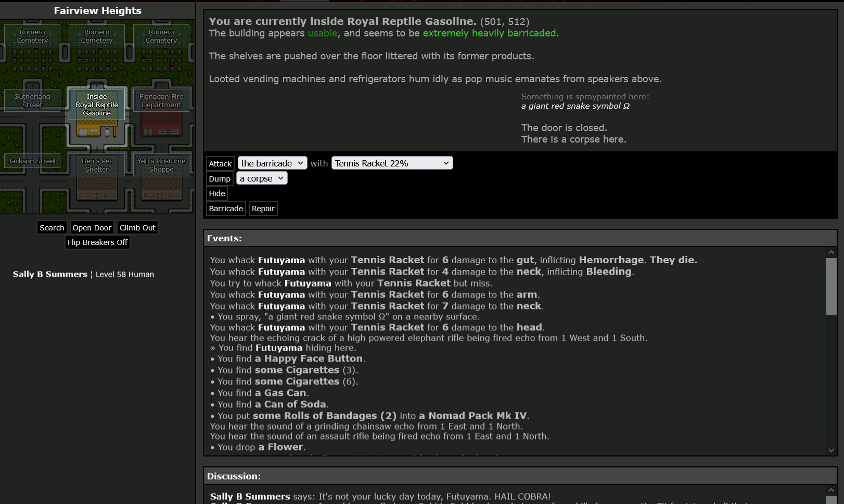Viewport: 844px width, 504px height.
Task: Click the Romero Cemetery top-left map tile
Action: pyautogui.click(x=32, y=36)
